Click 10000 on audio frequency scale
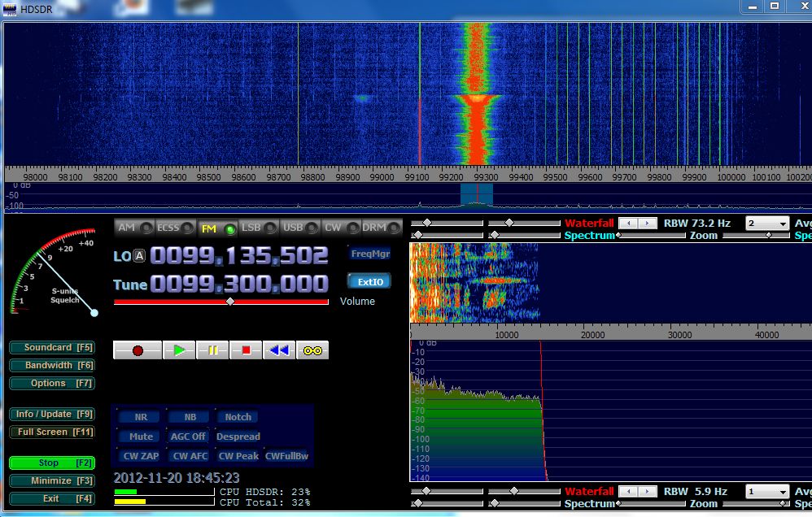The height and width of the screenshot is (517, 812). 506,335
